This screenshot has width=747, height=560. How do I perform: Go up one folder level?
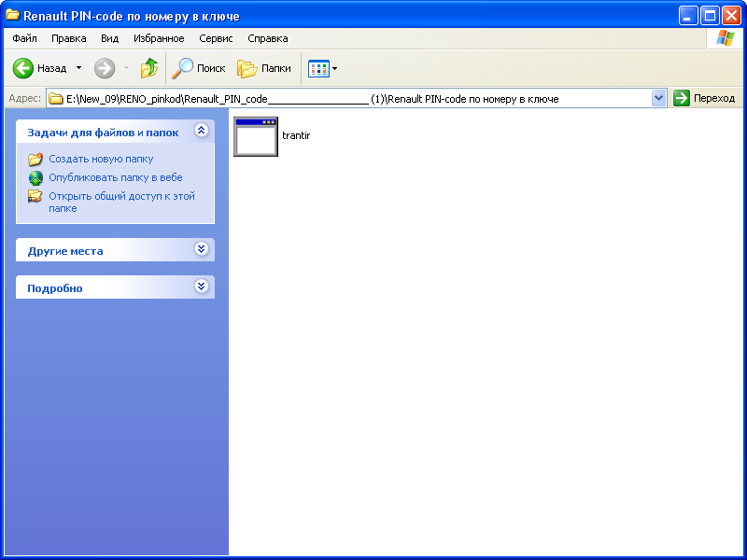click(x=149, y=68)
